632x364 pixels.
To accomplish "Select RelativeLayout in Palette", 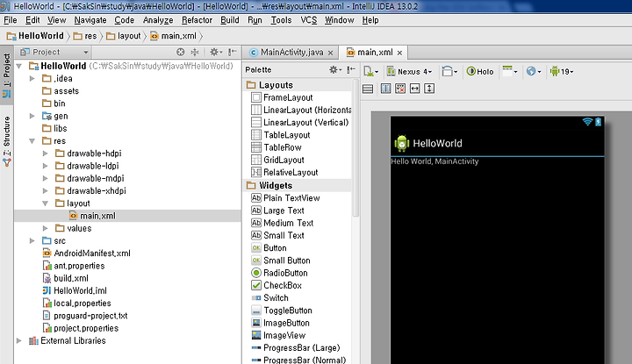I will tap(284, 172).
